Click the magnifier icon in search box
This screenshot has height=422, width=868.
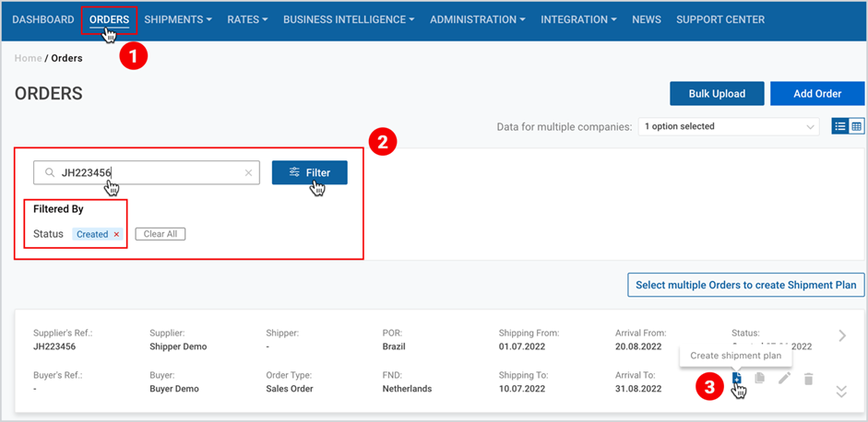(49, 172)
